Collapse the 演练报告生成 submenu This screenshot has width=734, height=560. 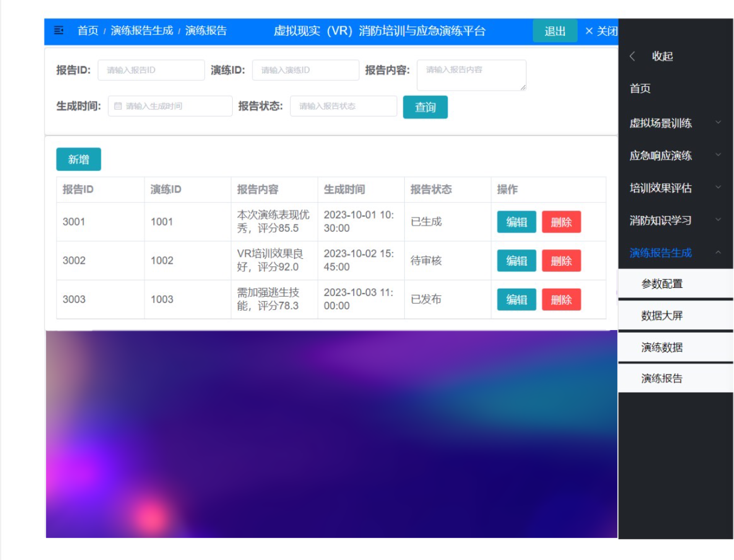tap(718, 252)
